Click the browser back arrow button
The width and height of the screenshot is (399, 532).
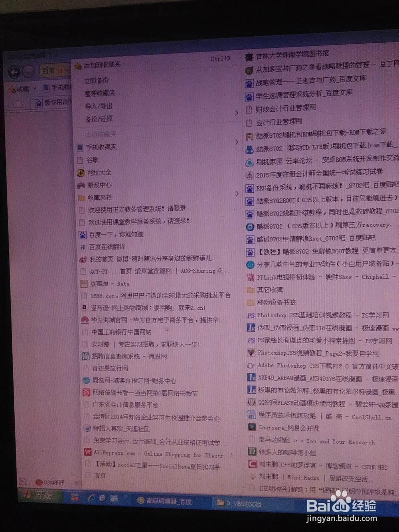tap(14, 72)
